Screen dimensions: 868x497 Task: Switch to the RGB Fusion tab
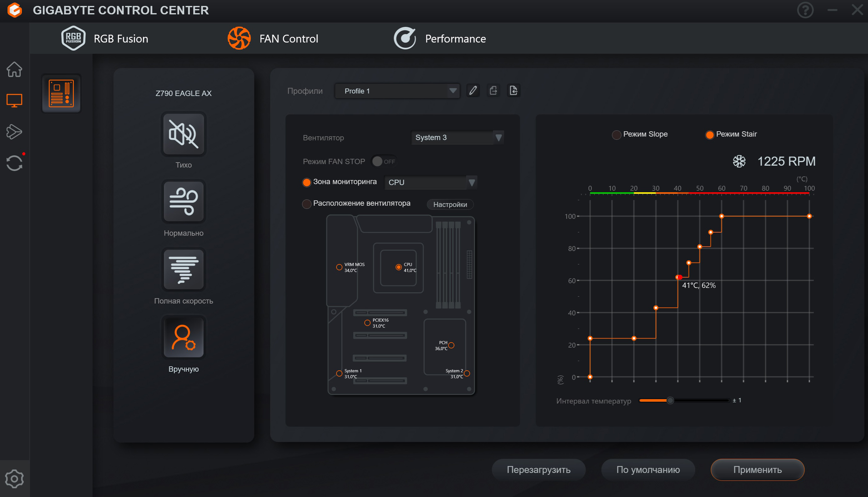point(105,38)
